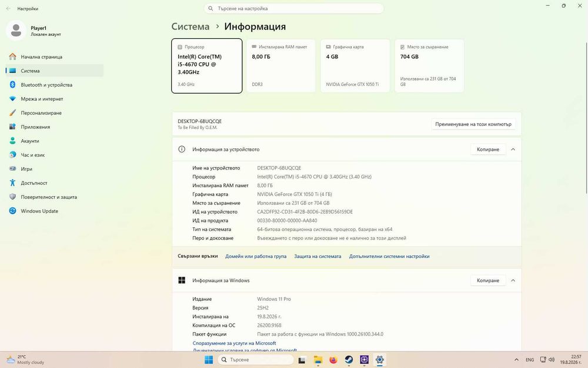Show hidden tray icons chevron
Viewport: 588px width, 368px height.
[516, 360]
